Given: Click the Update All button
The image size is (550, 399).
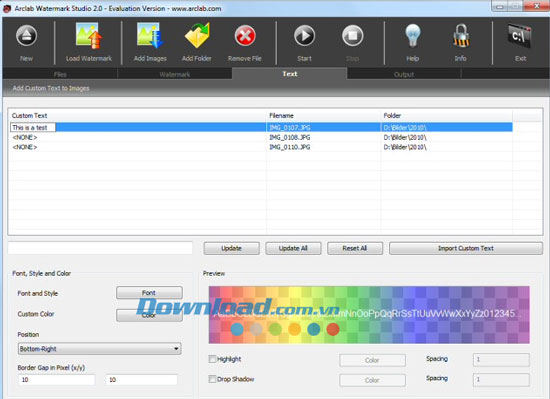Looking at the screenshot, I should click(x=293, y=248).
